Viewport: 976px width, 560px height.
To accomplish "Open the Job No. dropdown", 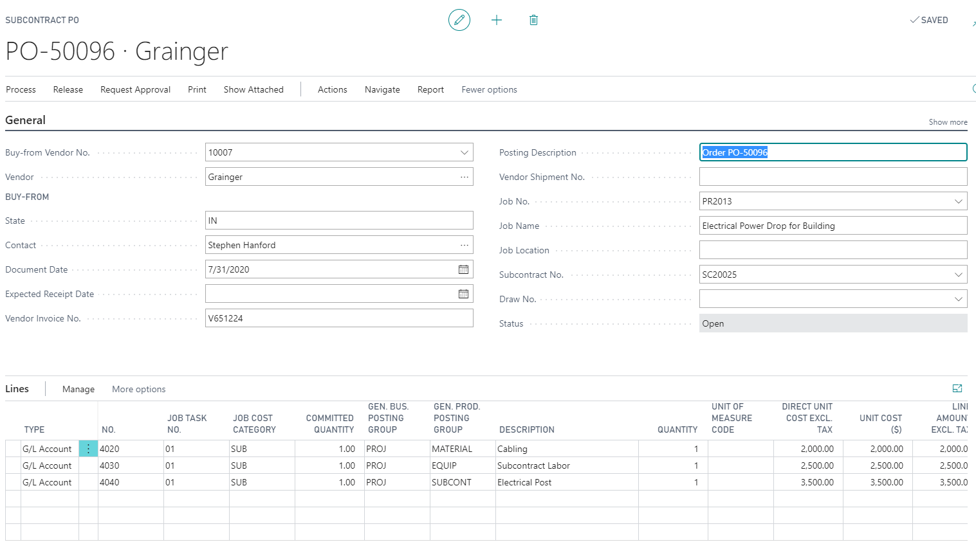I will 959,201.
